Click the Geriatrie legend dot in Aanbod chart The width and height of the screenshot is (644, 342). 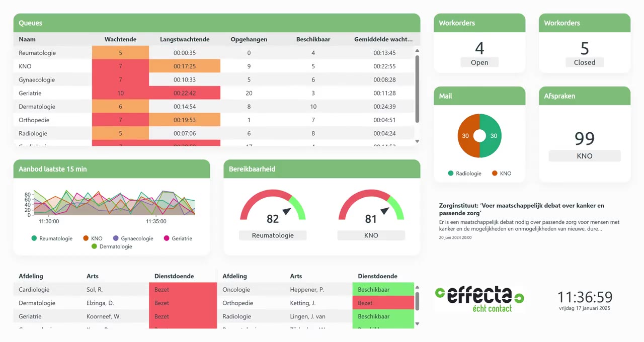tap(167, 238)
